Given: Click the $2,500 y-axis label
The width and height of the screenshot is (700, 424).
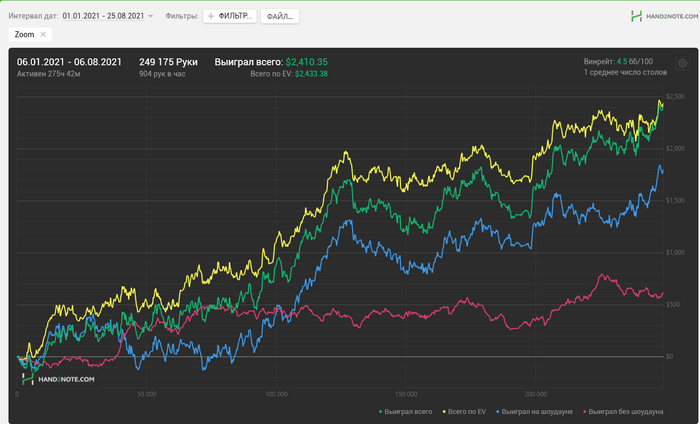Looking at the screenshot, I should click(675, 96).
